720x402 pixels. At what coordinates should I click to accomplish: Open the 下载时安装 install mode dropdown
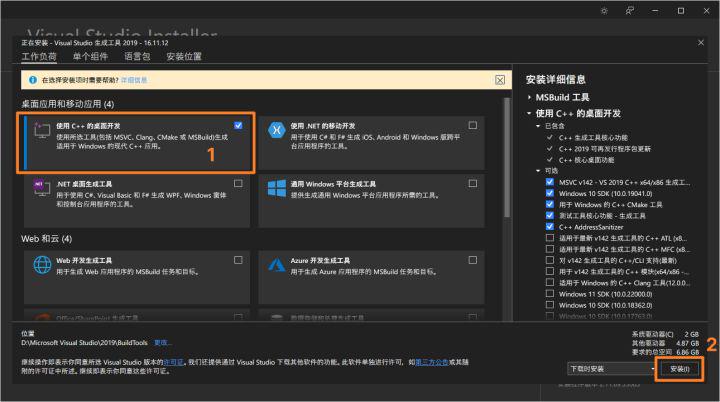point(611,368)
